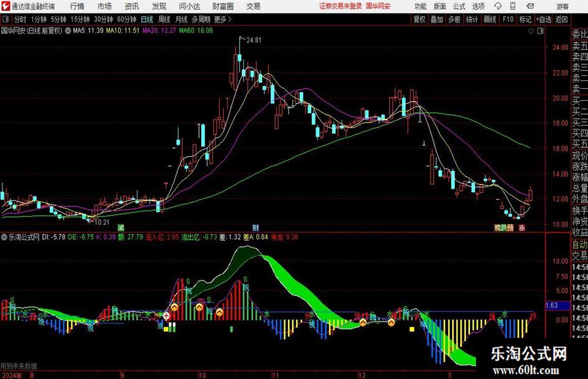Image resolution: width=588 pixels, height=379 pixels.
Task: Click the MA10: 11.51 legend value
Action: pyautogui.click(x=123, y=30)
